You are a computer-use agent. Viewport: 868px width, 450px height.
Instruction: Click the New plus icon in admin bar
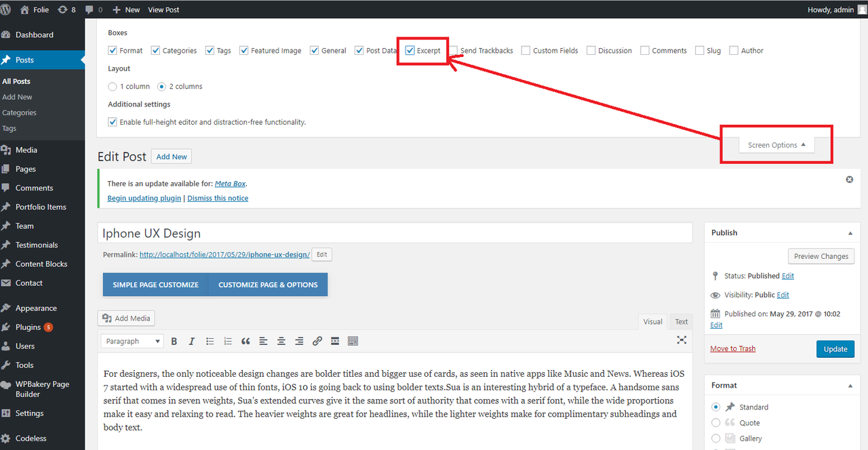click(117, 9)
